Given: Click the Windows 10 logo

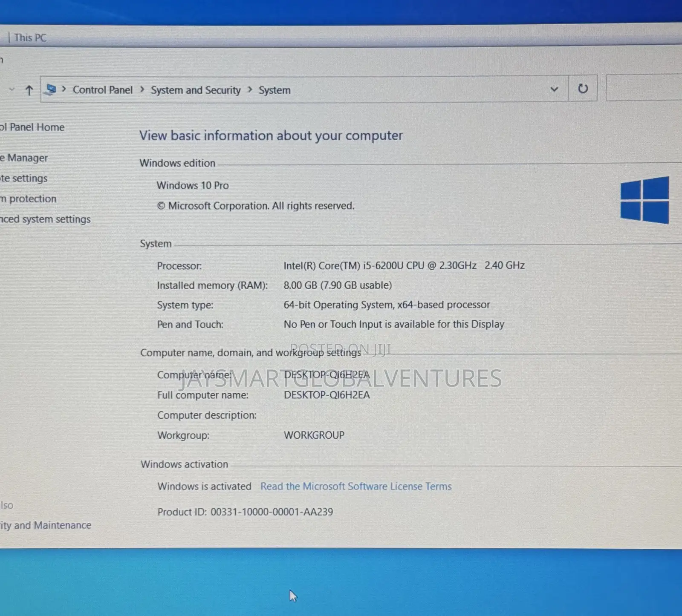Looking at the screenshot, I should pyautogui.click(x=644, y=200).
